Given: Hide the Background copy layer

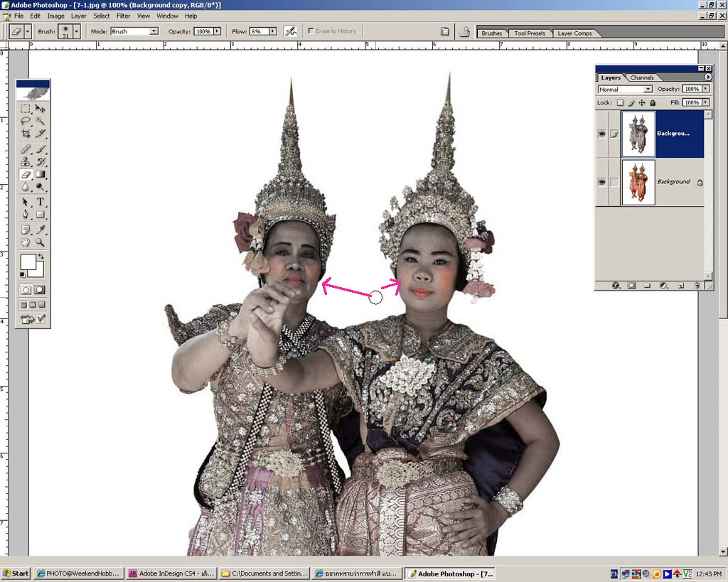Looking at the screenshot, I should pos(602,134).
